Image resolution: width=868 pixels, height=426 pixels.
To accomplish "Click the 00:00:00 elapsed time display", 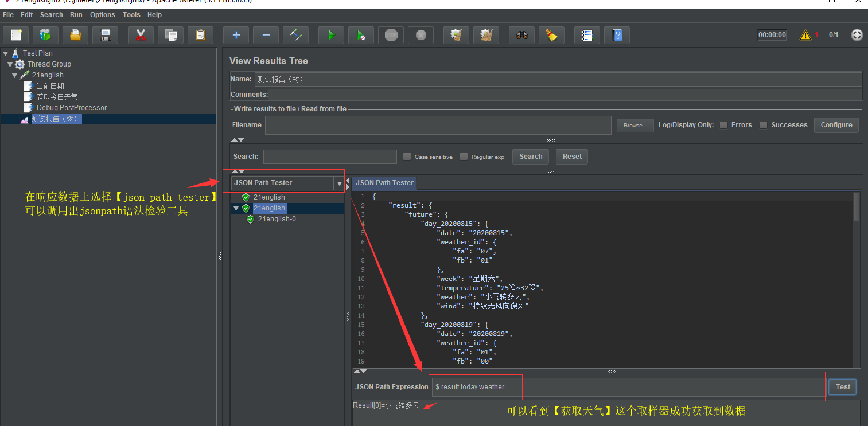I will point(772,35).
